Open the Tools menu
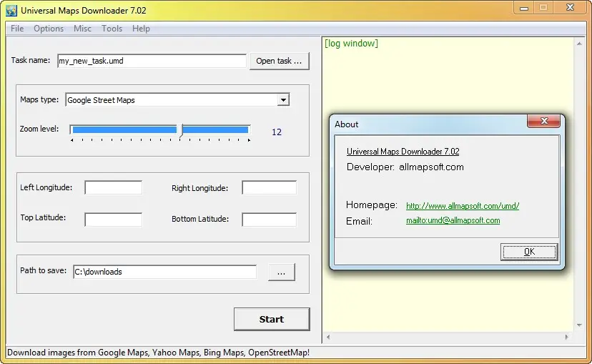 pos(112,29)
